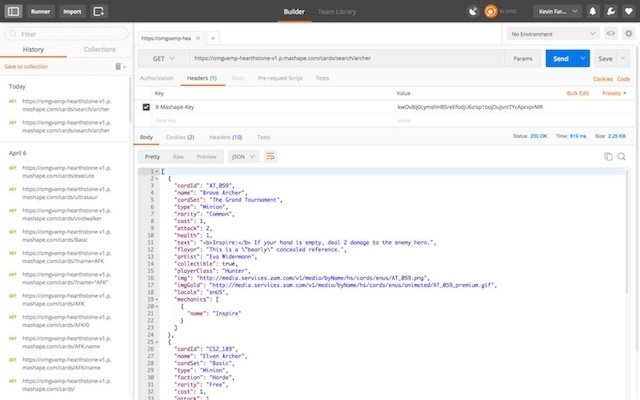The image size is (640, 400).
Task: Open the Pre-request Script tab
Action: pos(280,78)
